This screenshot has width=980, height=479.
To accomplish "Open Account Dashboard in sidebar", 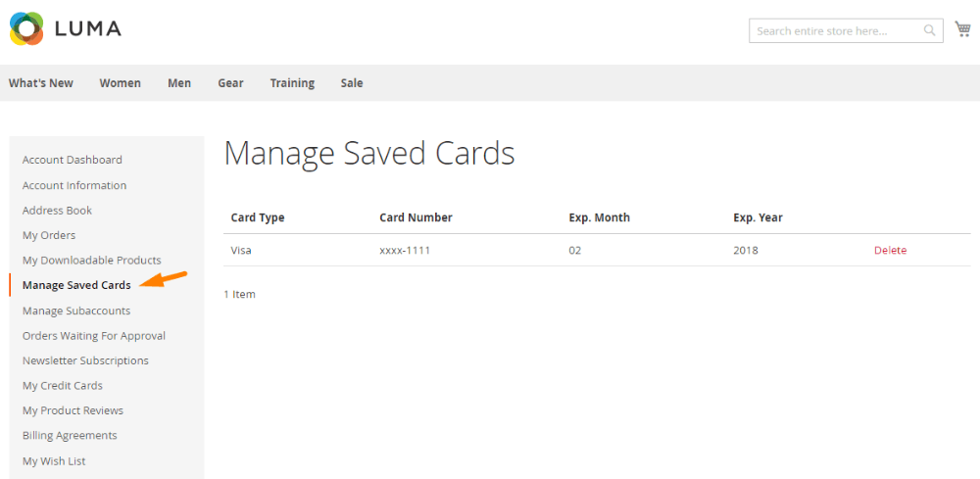I will (x=73, y=160).
